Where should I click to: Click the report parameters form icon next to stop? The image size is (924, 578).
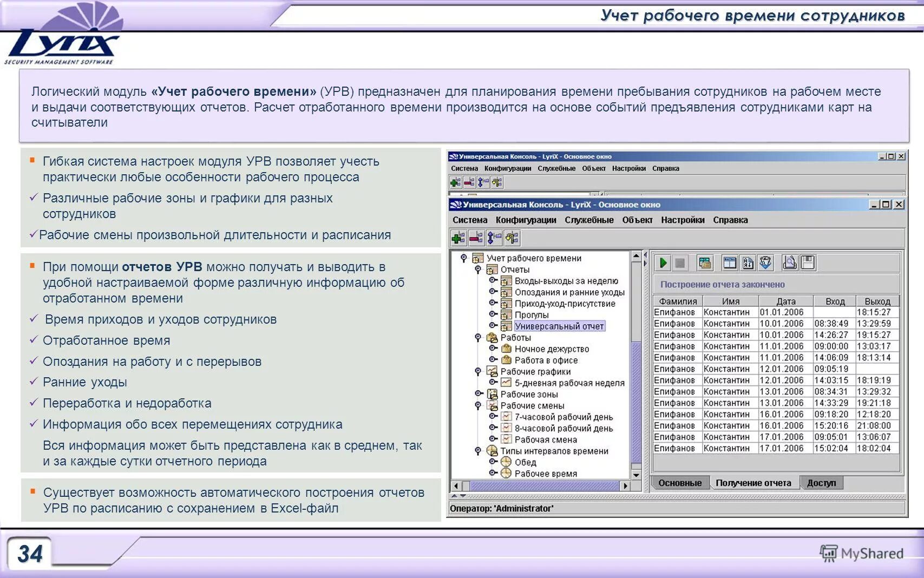point(705,263)
